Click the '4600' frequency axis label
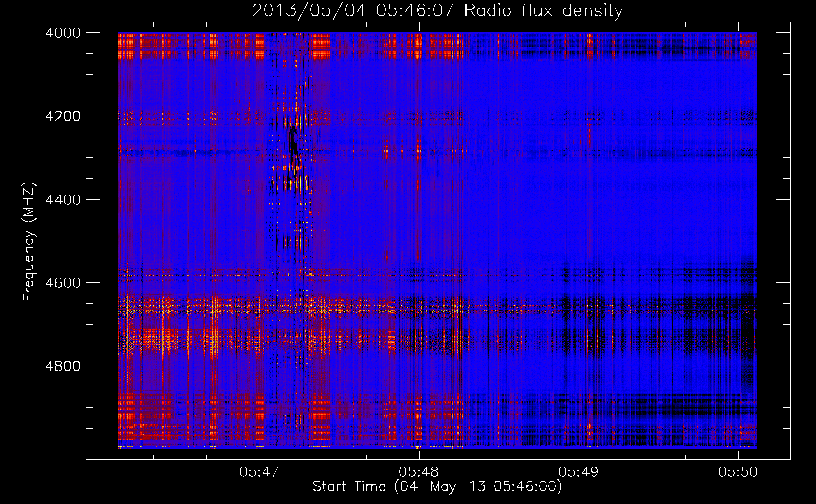The height and width of the screenshot is (504, 816). (x=63, y=283)
